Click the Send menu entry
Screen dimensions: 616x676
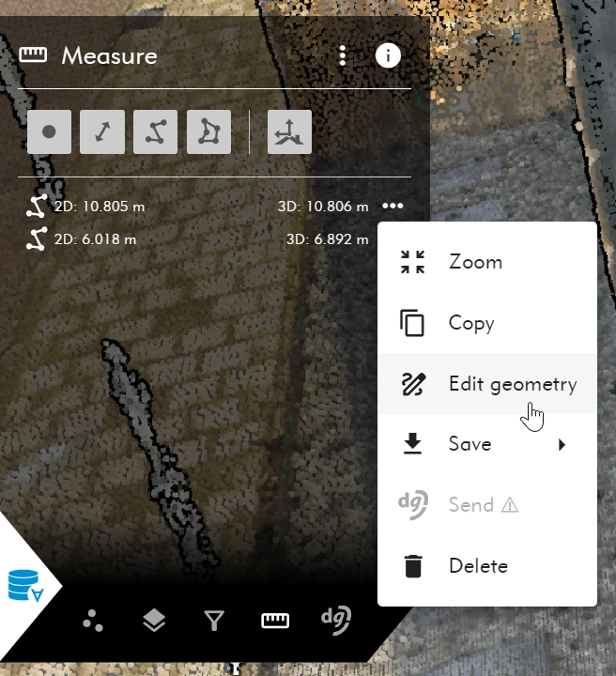(x=470, y=505)
